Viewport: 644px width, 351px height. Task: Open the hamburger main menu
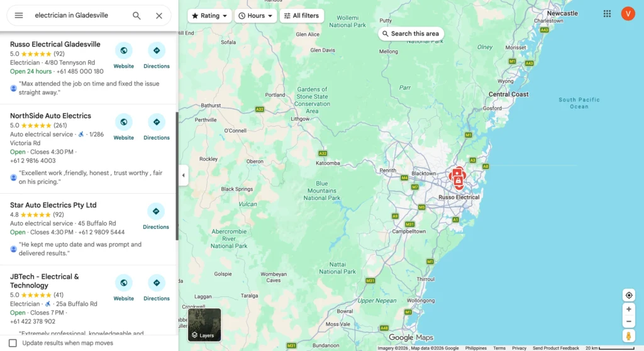19,16
